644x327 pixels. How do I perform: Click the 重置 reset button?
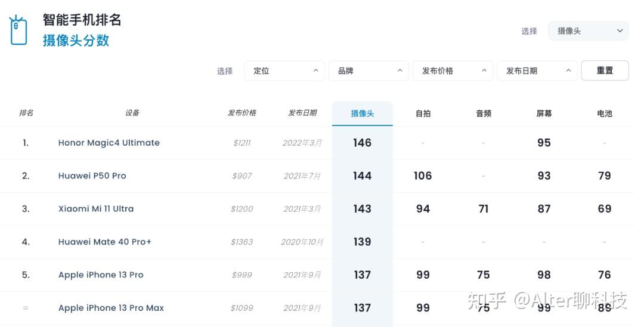tap(605, 70)
